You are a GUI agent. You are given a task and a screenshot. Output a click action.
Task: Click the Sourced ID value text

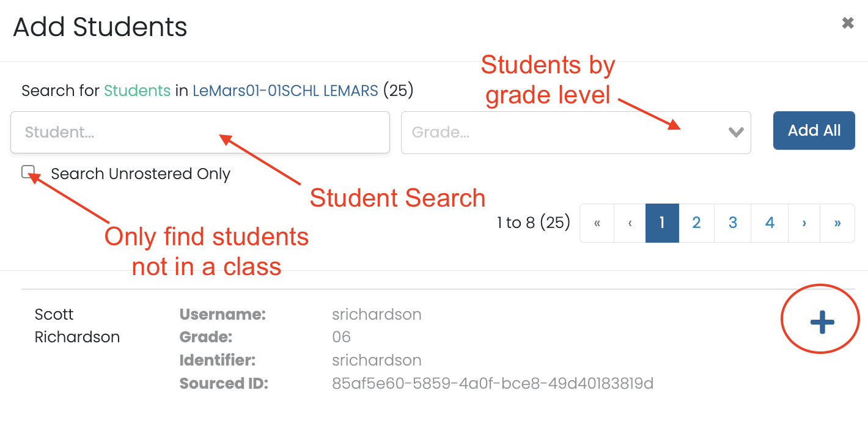[493, 383]
